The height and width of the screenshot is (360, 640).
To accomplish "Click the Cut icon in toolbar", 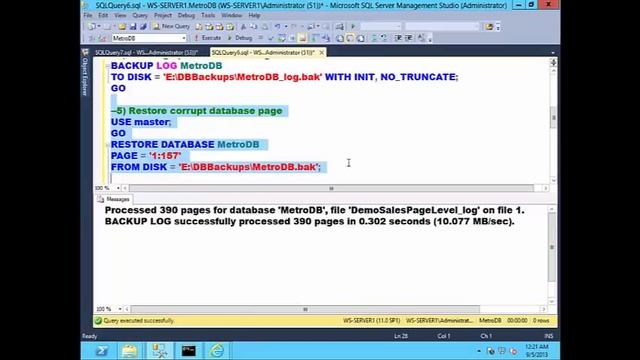I will 243,27.
